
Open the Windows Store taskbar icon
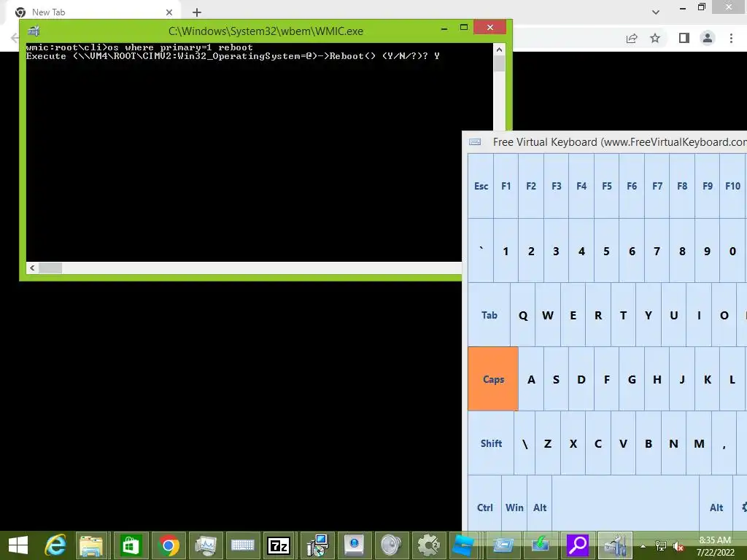point(130,545)
